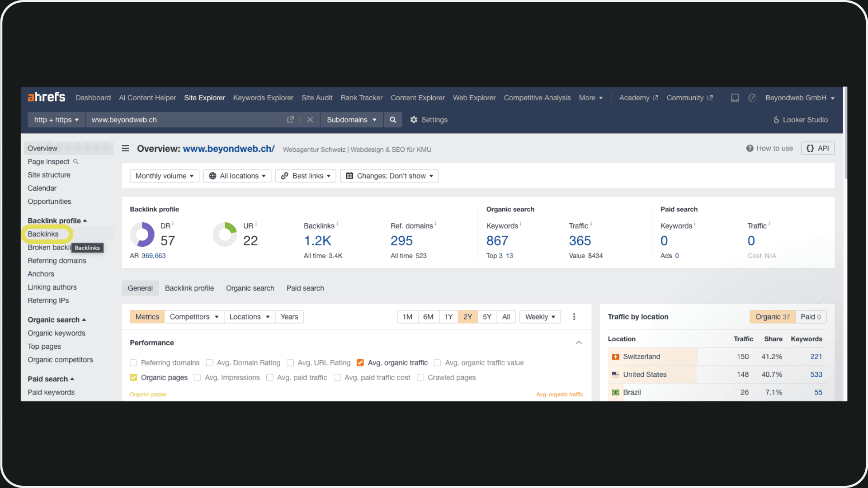Click UR info icon
Viewport: 868px width, 488px height.
pos(256,224)
